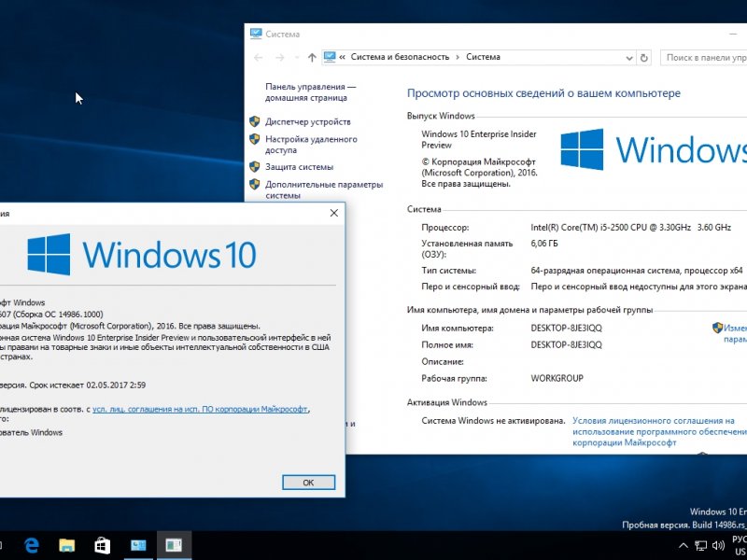Click OK in the winver dialog
747x560 pixels.
point(309,483)
